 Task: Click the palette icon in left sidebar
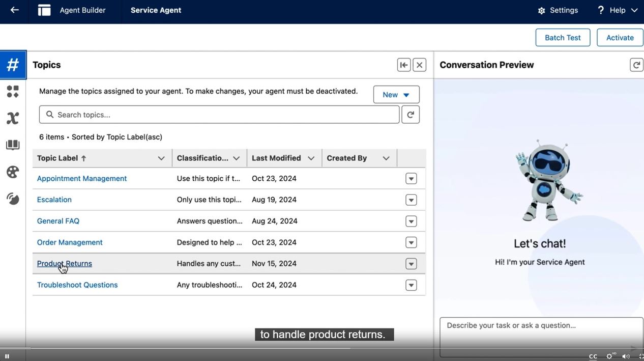(13, 172)
